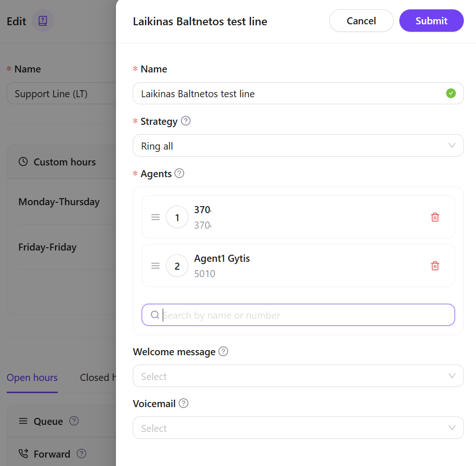
Task: Expand the Ring all strategy dropdown
Action: tap(298, 146)
